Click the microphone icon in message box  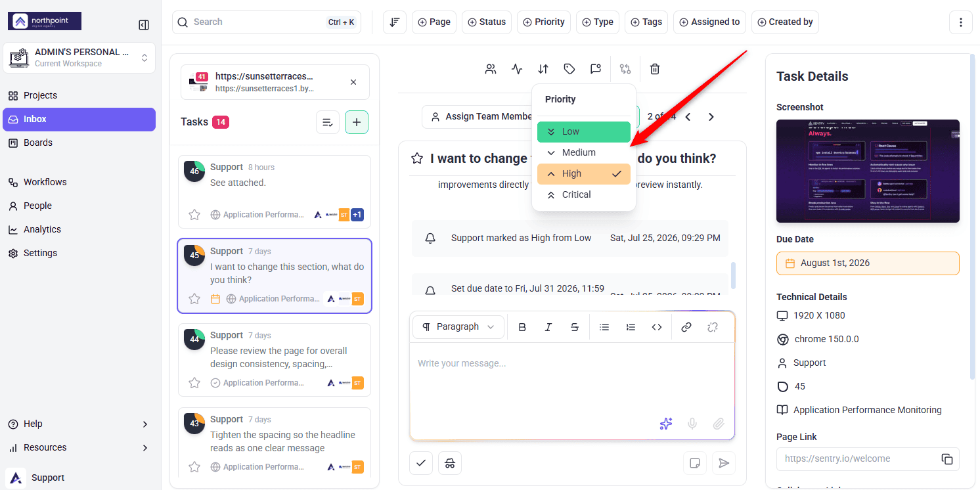(x=692, y=424)
